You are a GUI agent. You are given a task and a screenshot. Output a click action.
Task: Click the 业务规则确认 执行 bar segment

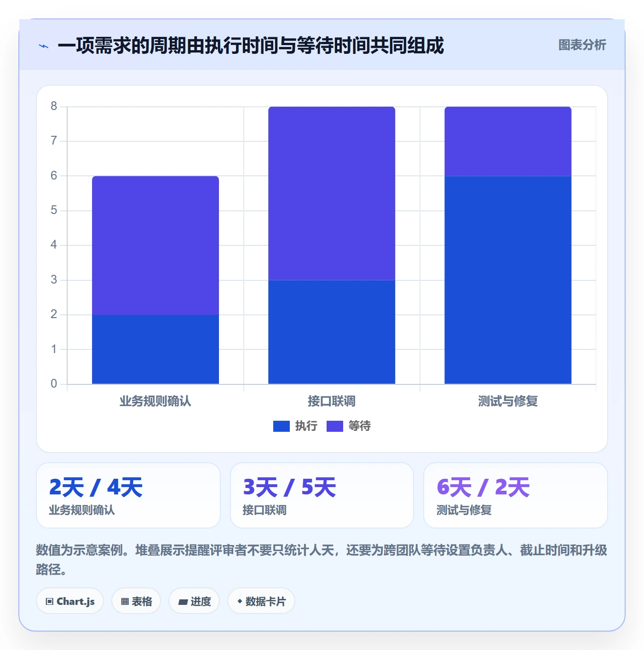coord(155,349)
